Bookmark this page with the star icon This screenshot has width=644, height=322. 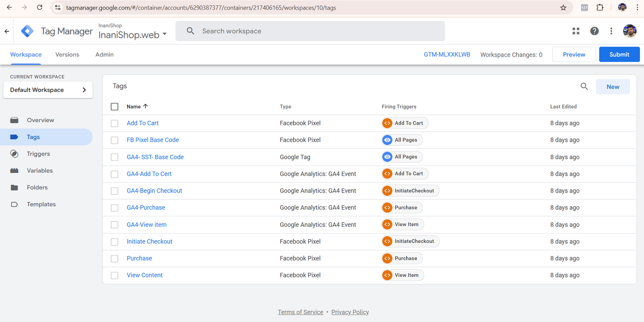click(x=563, y=8)
